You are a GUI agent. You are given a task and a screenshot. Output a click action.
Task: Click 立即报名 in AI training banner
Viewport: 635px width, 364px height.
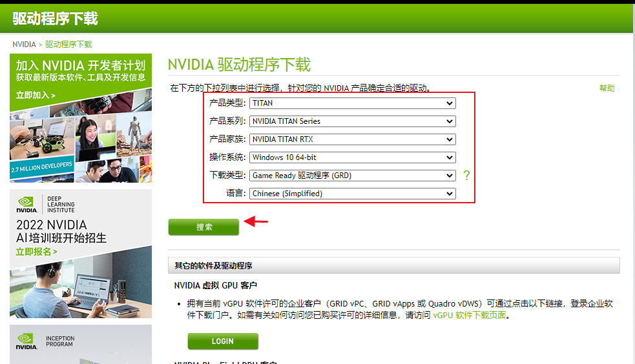pos(36,252)
